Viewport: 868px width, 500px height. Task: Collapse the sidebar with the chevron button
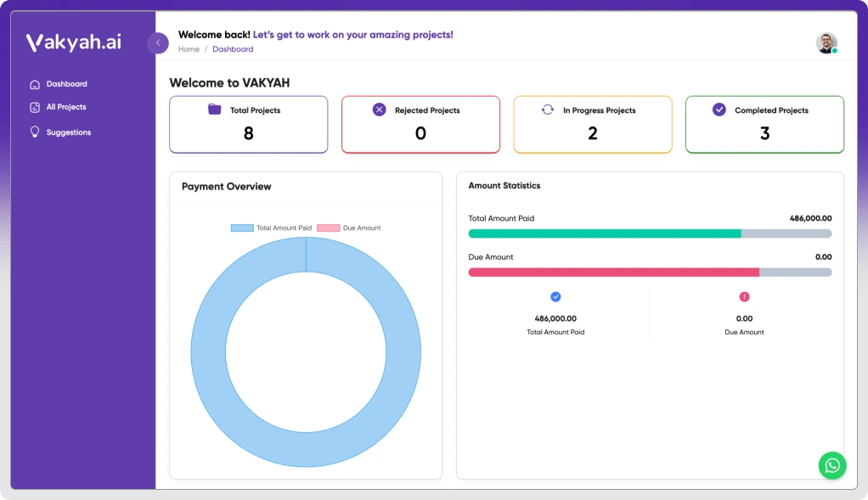point(158,42)
